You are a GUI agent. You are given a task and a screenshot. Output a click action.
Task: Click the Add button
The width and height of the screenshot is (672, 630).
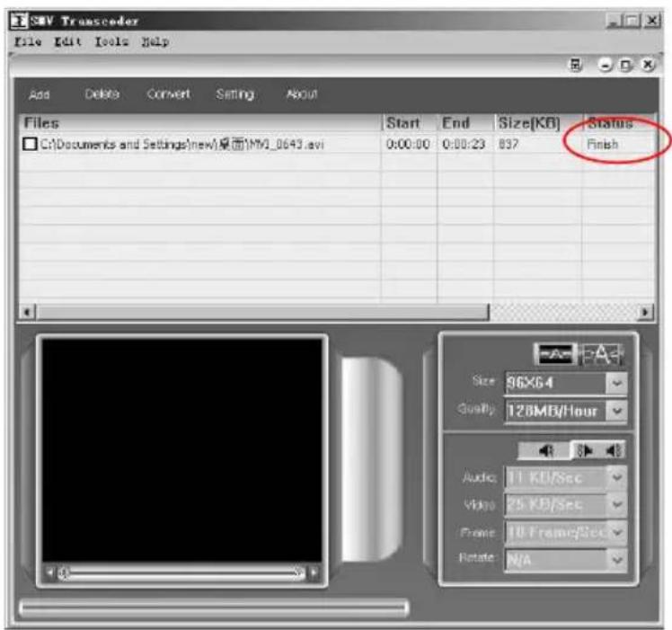(40, 94)
